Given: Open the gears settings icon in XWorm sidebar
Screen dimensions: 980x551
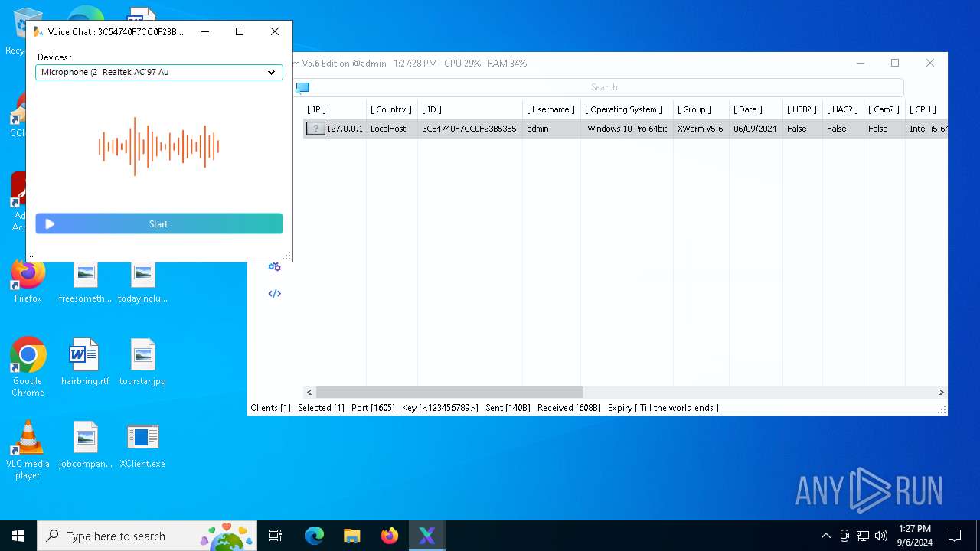Looking at the screenshot, I should click(275, 266).
